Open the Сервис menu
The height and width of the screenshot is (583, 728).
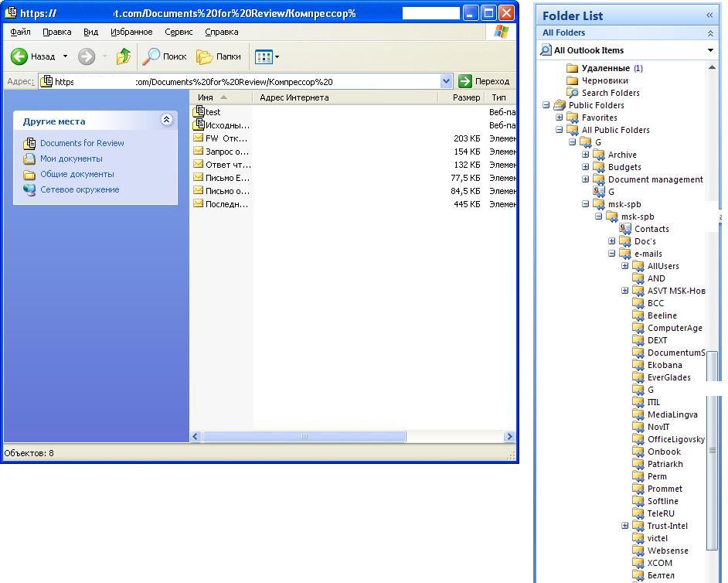click(179, 32)
